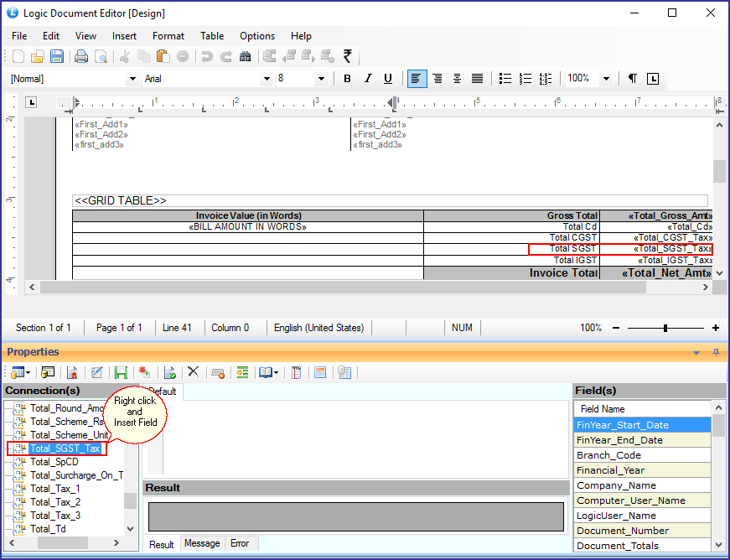This screenshot has height=560, width=730.
Task: Click the tab-stop box icon in formatting toolbar
Action: point(653,79)
